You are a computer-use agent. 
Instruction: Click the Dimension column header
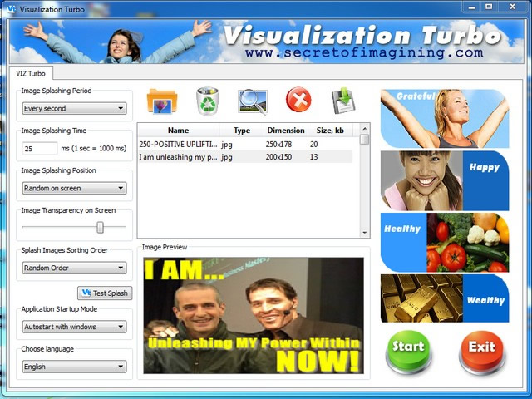(286, 131)
